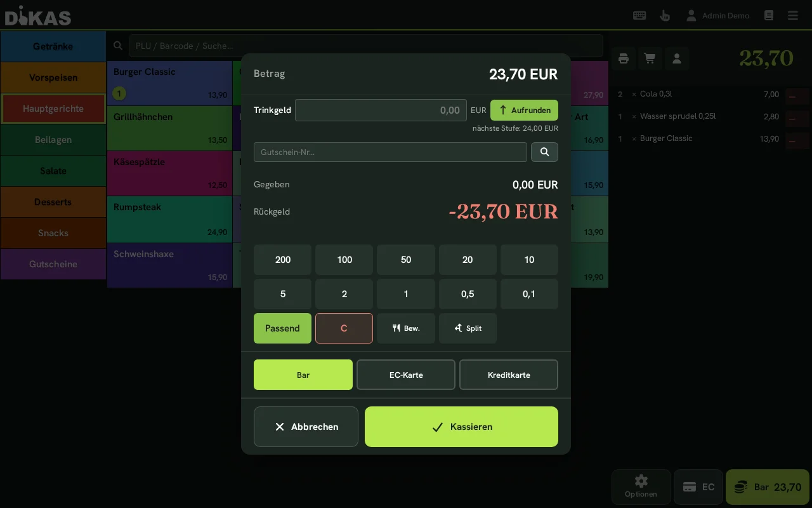Click the Gutschein-Nr. input field
Viewport: 812px width, 508px height.
390,152
